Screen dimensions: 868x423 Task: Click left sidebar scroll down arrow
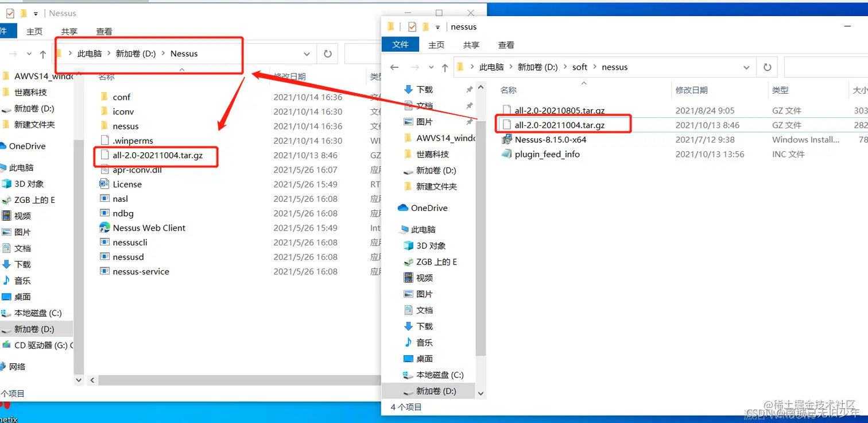(x=79, y=380)
